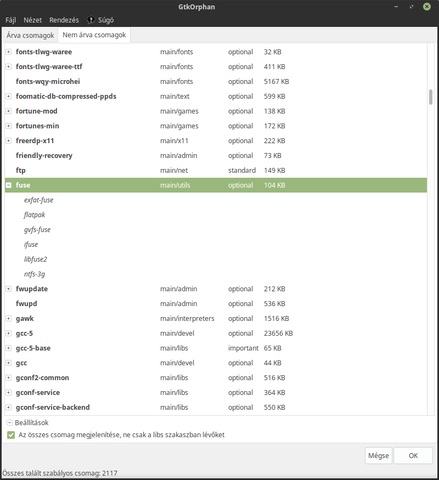Expand the gconf-service-backend package
The height and width of the screenshot is (480, 439).
point(9,407)
